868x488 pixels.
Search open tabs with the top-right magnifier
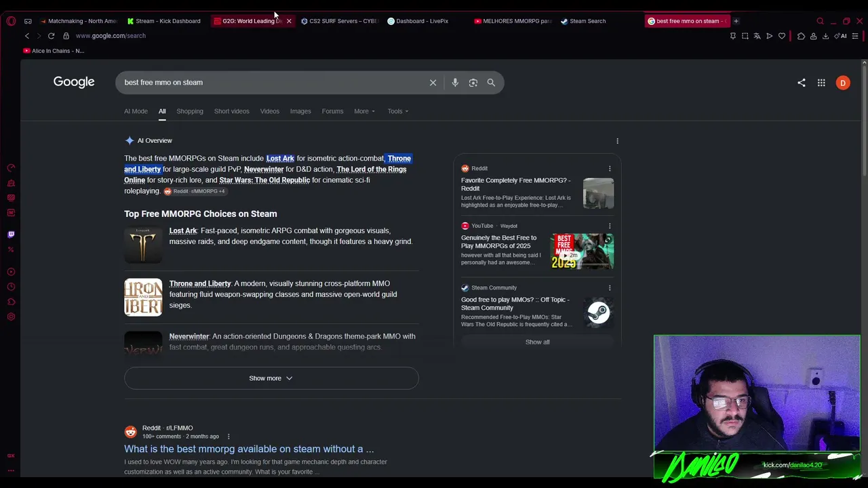820,21
